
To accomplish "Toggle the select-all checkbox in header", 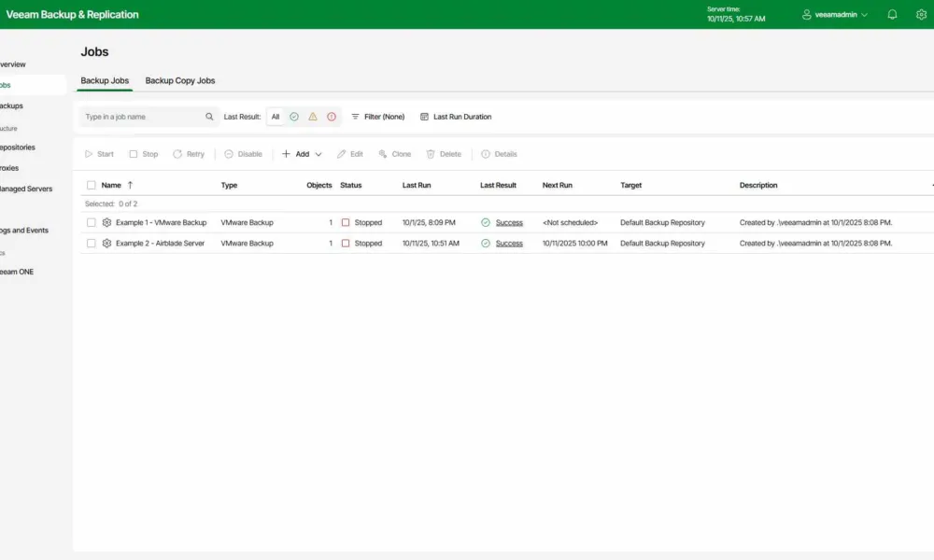I will pos(92,186).
